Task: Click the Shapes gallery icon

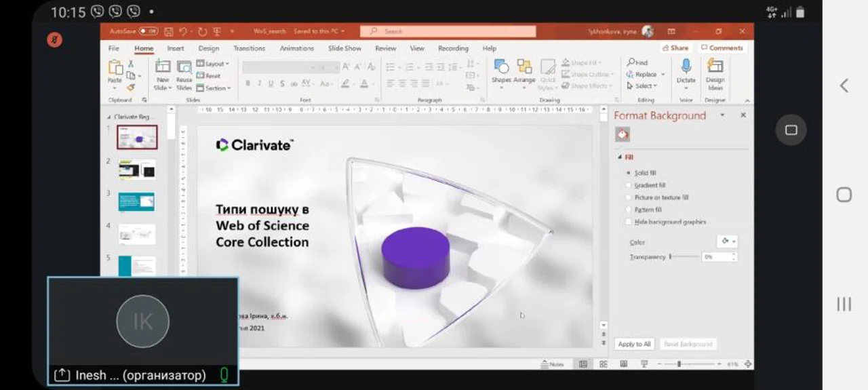Action: pos(501,66)
